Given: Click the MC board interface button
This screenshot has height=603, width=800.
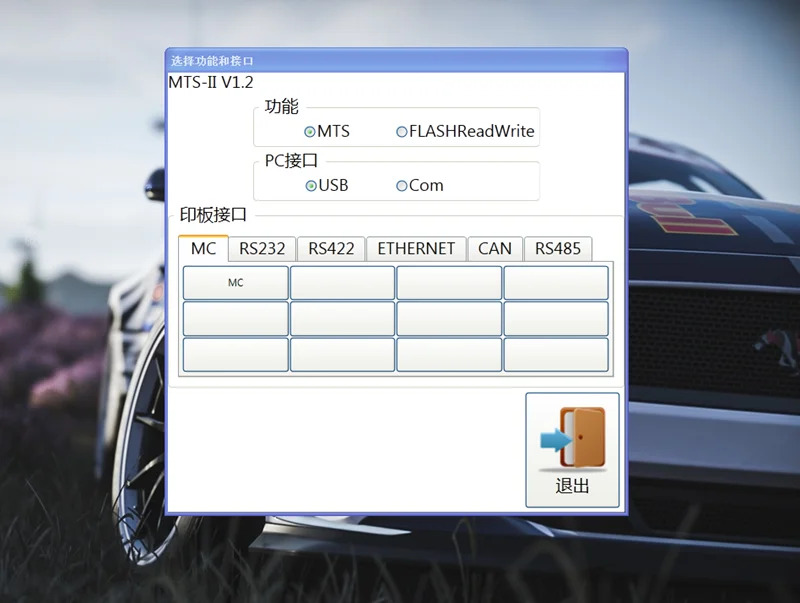Looking at the screenshot, I should [236, 283].
